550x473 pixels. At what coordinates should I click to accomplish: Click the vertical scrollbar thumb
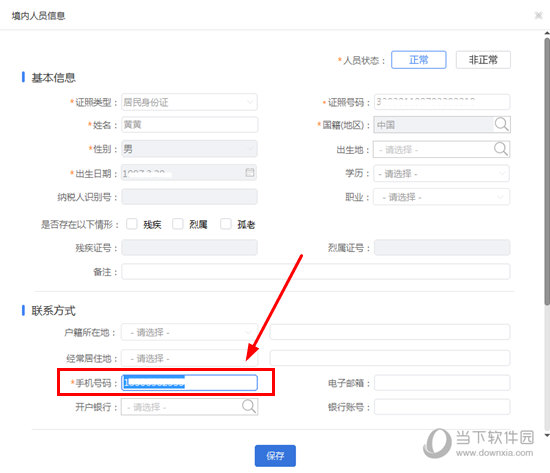click(x=547, y=171)
